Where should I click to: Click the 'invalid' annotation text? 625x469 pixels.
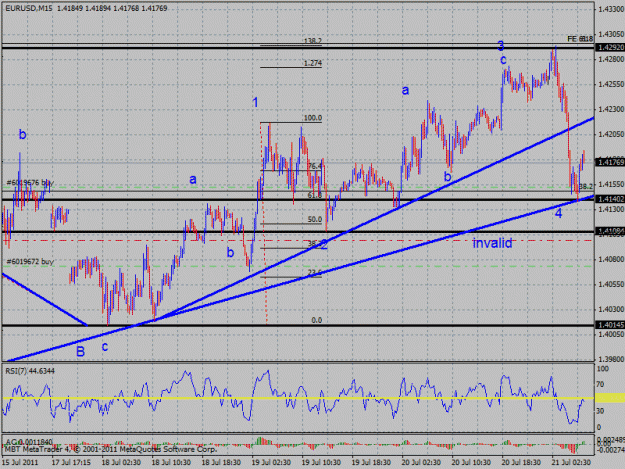coord(492,243)
